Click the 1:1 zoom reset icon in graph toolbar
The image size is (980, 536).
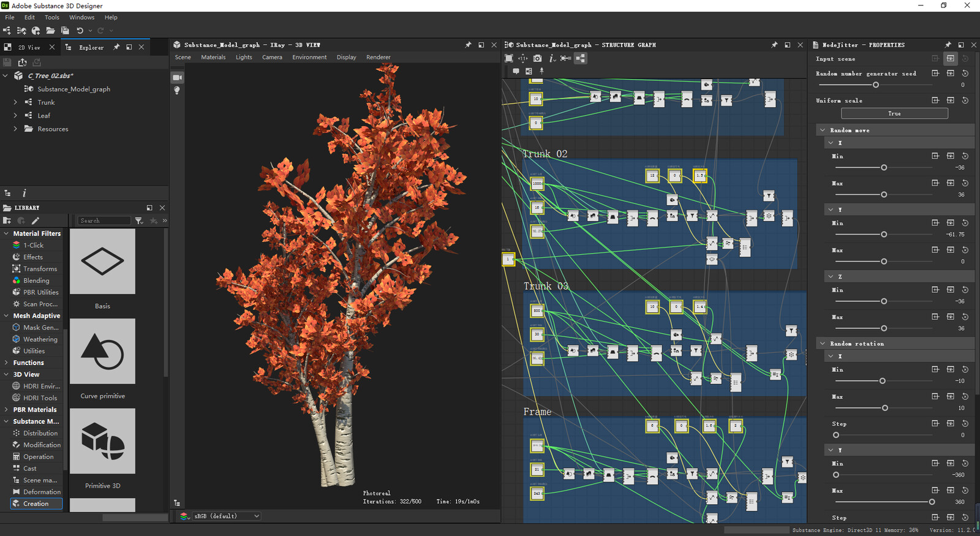tap(522, 58)
